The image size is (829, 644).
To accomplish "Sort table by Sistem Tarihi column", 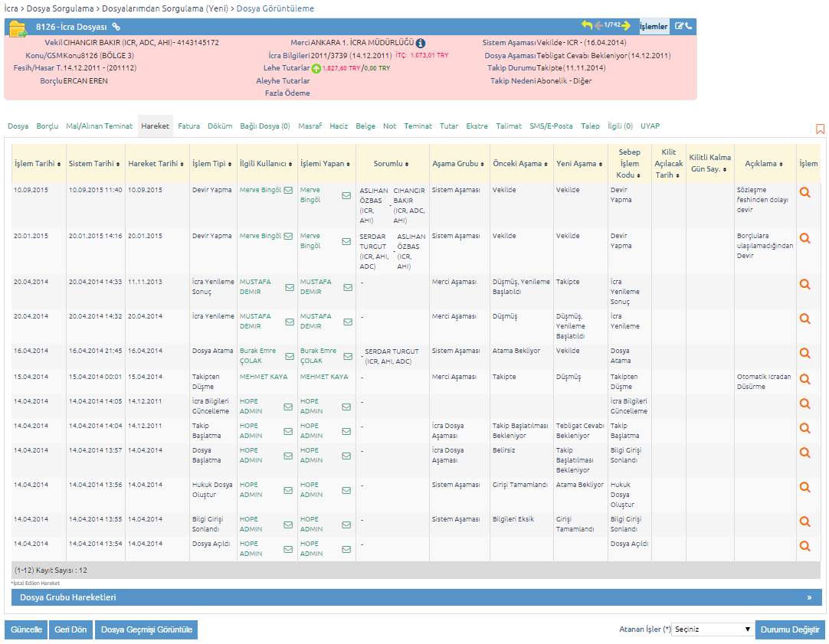I will point(94,164).
